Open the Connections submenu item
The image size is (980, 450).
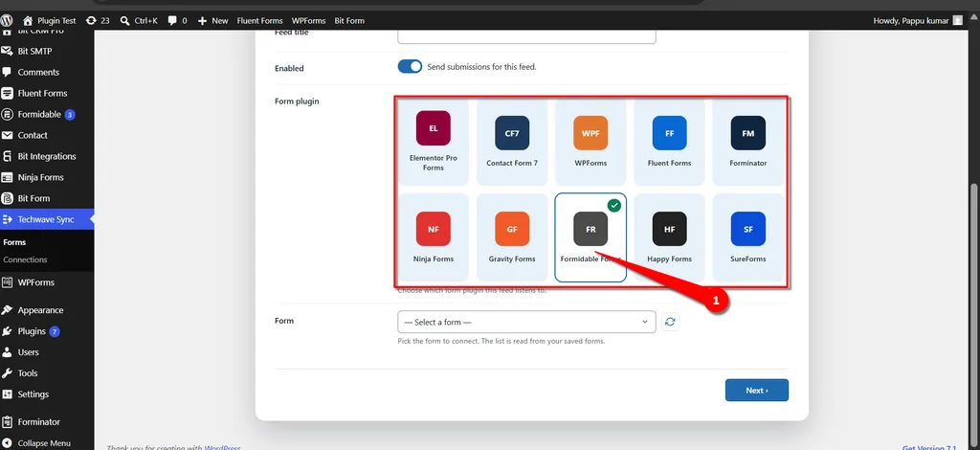[25, 259]
